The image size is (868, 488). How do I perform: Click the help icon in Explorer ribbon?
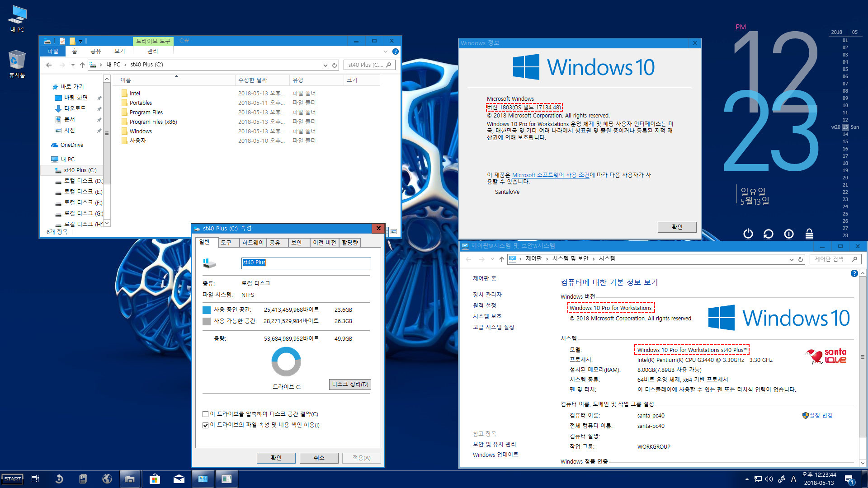395,52
